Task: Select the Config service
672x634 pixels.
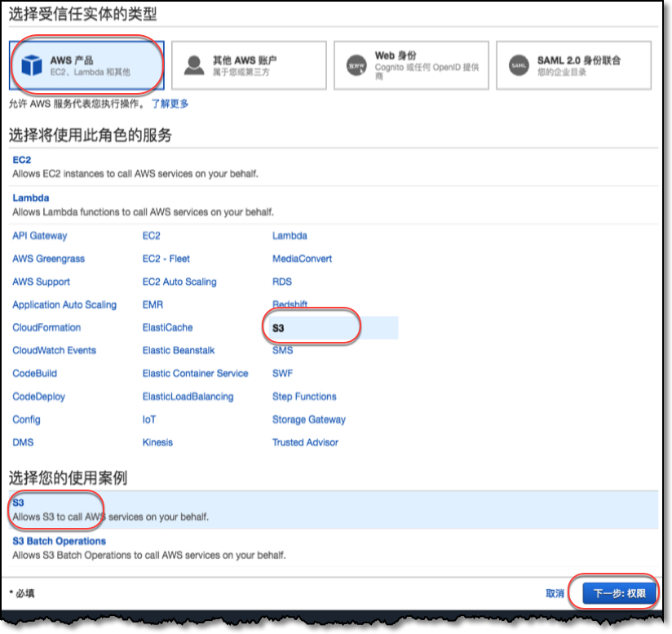Action: [27, 419]
